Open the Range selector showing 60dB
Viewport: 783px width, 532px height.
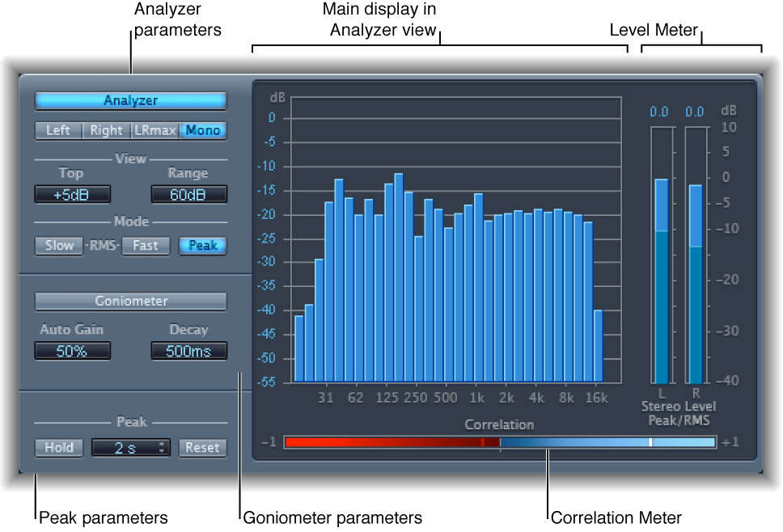(188, 193)
